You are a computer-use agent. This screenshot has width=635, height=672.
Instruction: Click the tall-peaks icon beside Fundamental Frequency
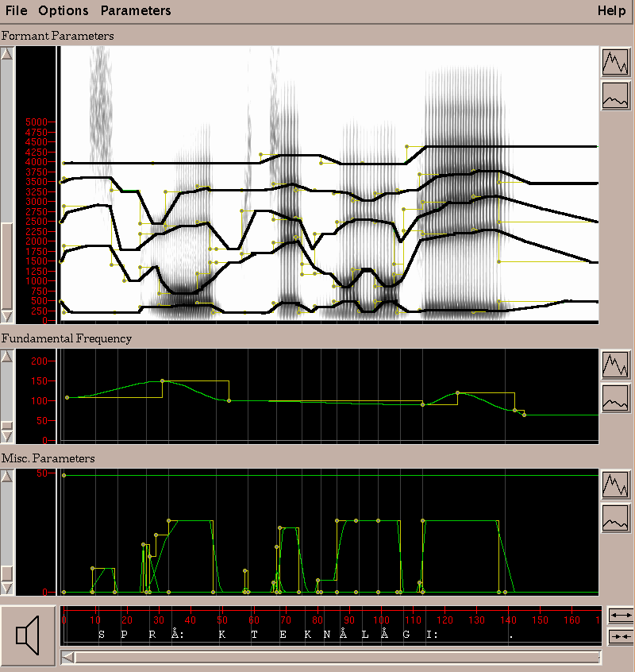point(615,365)
